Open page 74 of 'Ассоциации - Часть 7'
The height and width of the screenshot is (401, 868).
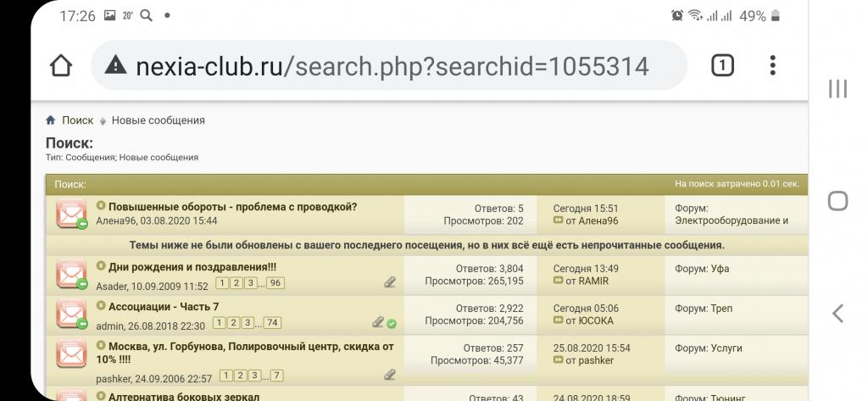point(272,323)
